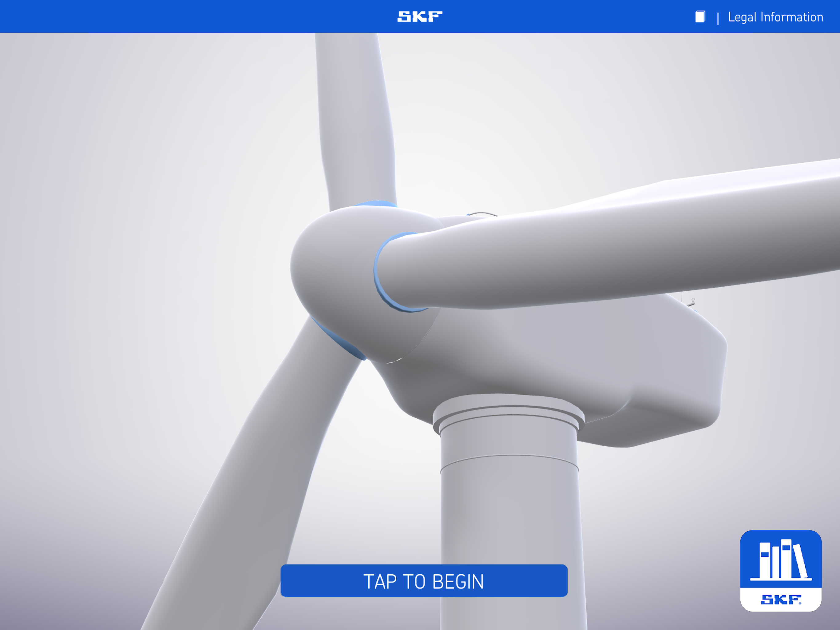Click the document icon beside Legal Information
This screenshot has height=630, width=840.
(700, 17)
